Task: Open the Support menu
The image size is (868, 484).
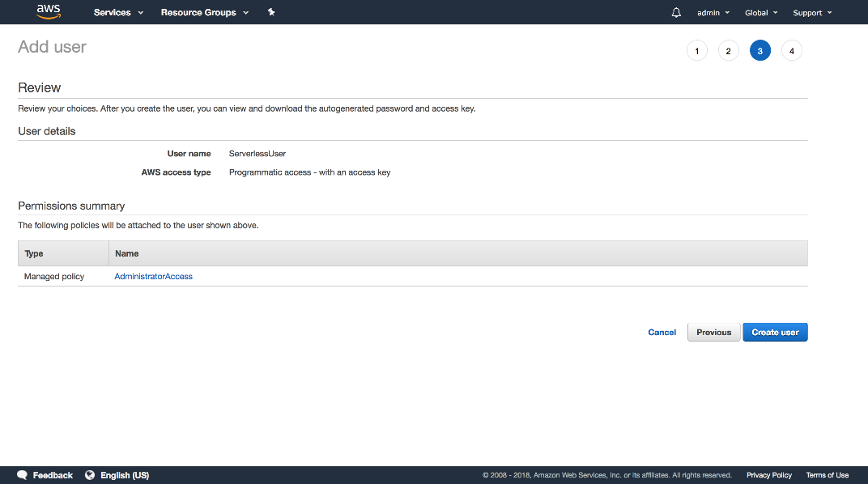Action: click(811, 12)
